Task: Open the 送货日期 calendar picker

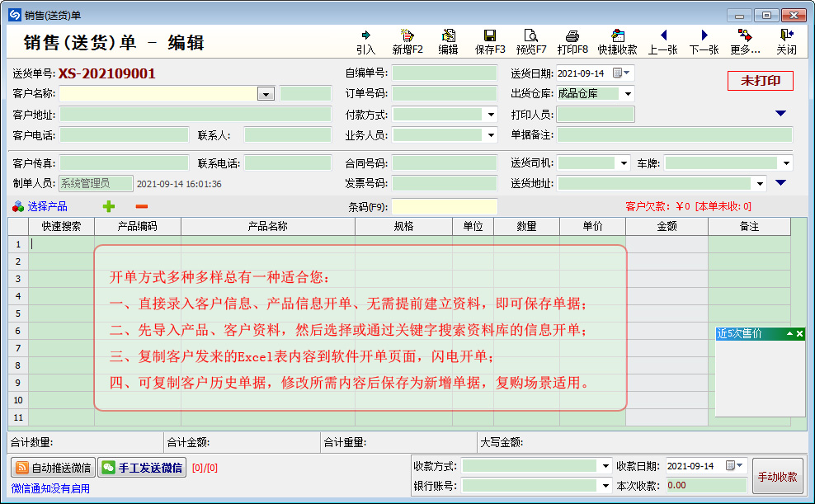Action: pyautogui.click(x=621, y=73)
